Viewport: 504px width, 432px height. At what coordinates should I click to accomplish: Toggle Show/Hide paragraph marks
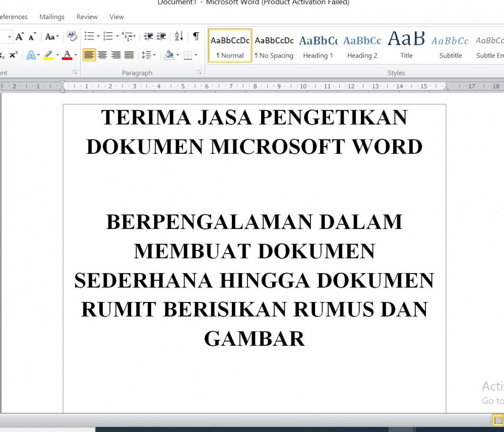tap(196, 36)
